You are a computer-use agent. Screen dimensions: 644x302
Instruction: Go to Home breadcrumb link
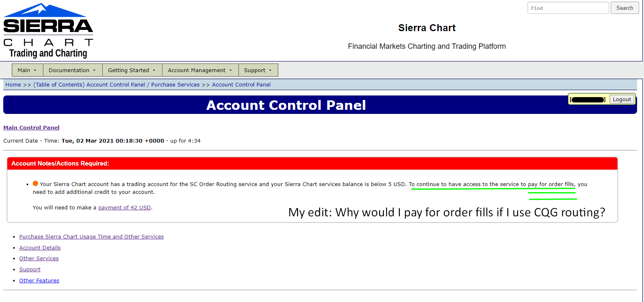click(x=13, y=84)
